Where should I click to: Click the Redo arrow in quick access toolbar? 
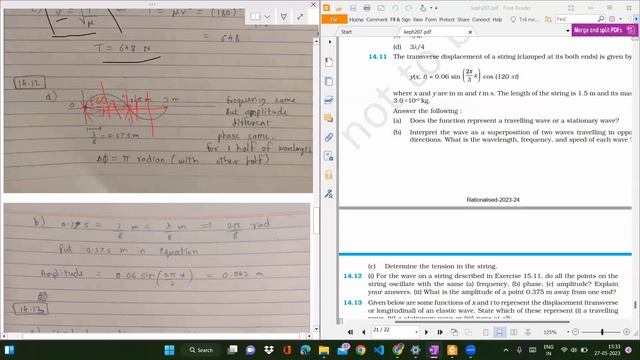(x=409, y=8)
